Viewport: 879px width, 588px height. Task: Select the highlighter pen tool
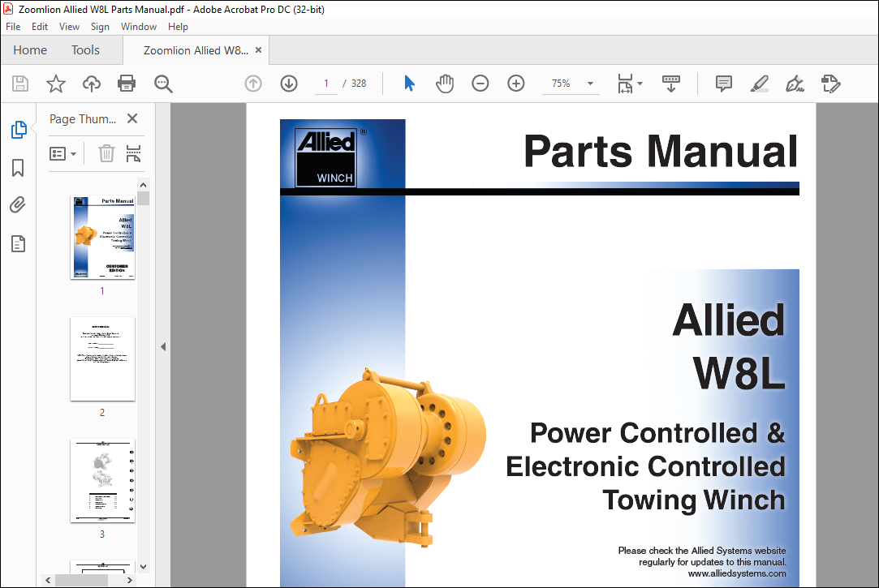coord(760,84)
